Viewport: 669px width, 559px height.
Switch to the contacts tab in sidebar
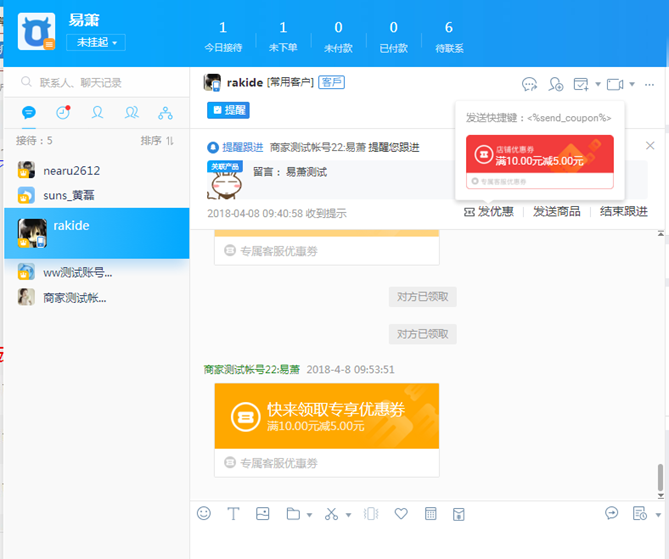[97, 112]
